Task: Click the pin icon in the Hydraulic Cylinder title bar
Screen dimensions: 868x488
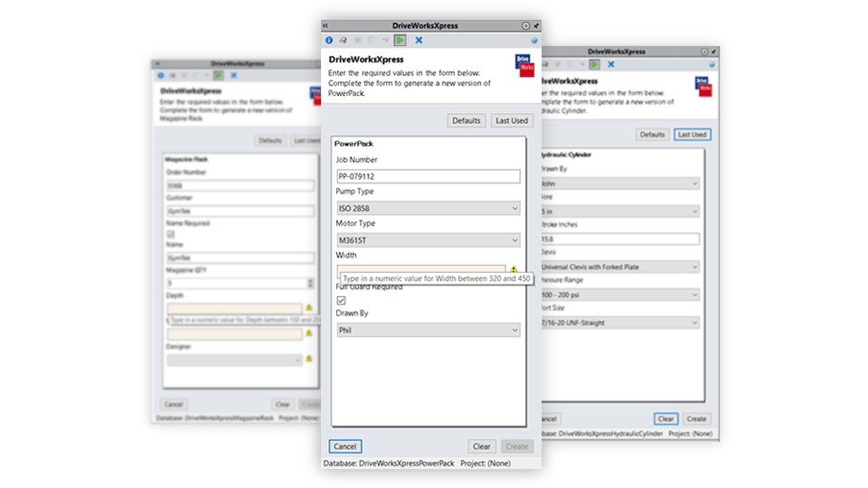Action: pos(713,52)
